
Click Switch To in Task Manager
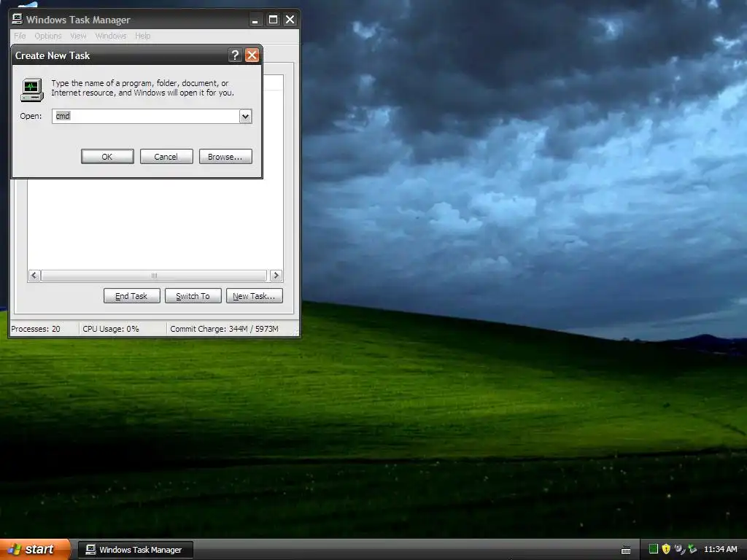(193, 296)
